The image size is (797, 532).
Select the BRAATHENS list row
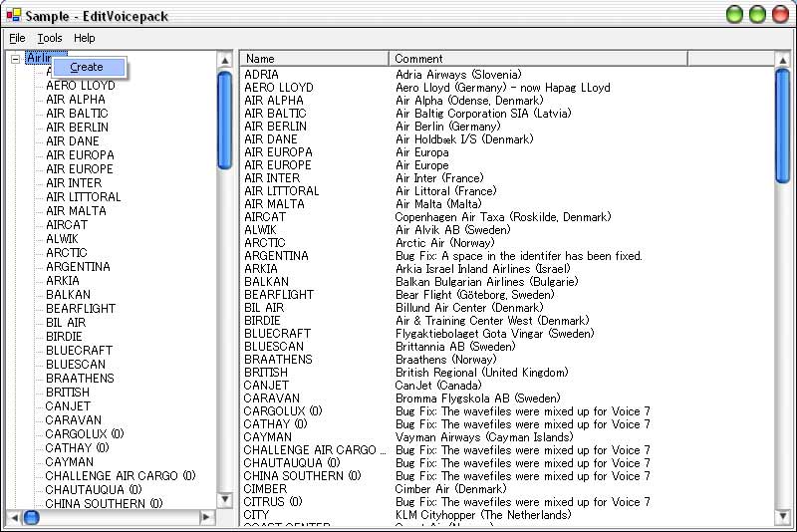pyautogui.click(x=506, y=360)
